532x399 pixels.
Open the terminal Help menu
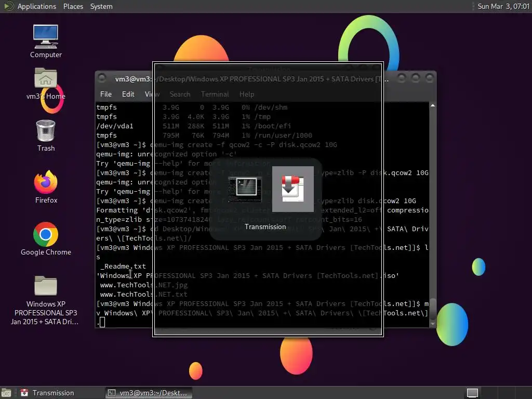[247, 95]
